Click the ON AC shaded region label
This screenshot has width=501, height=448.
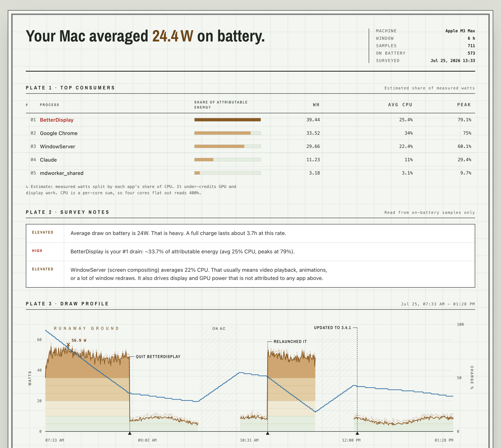click(x=219, y=329)
